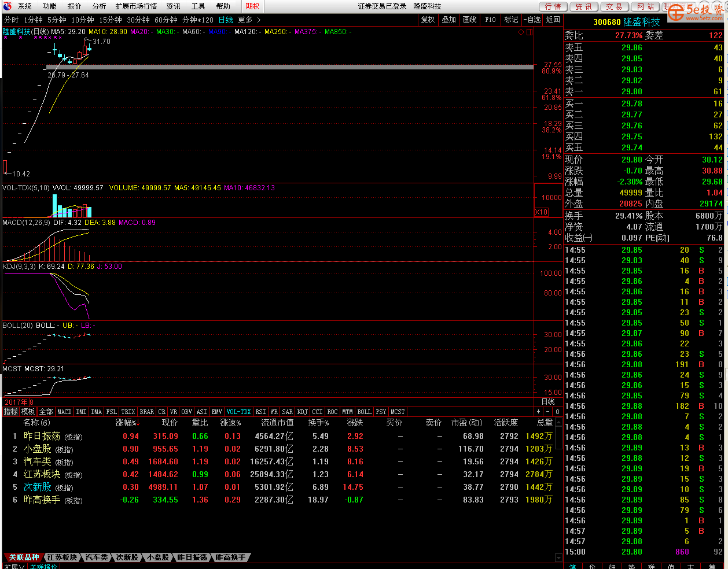The height and width of the screenshot is (569, 728).
Task: Switch indicator to KDJ
Action: tap(302, 412)
